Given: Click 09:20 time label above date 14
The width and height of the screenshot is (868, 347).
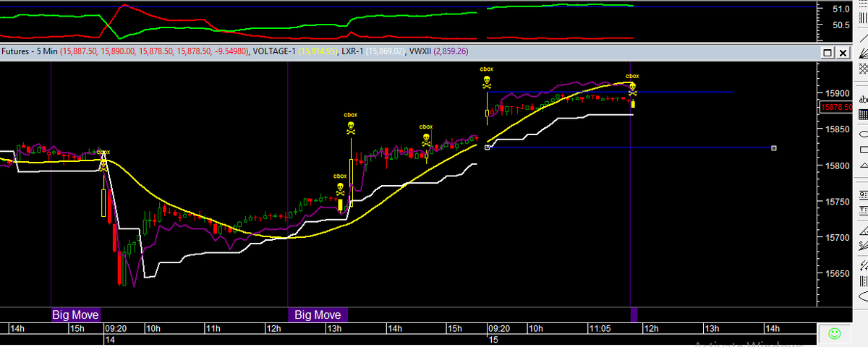Looking at the screenshot, I should (117, 328).
